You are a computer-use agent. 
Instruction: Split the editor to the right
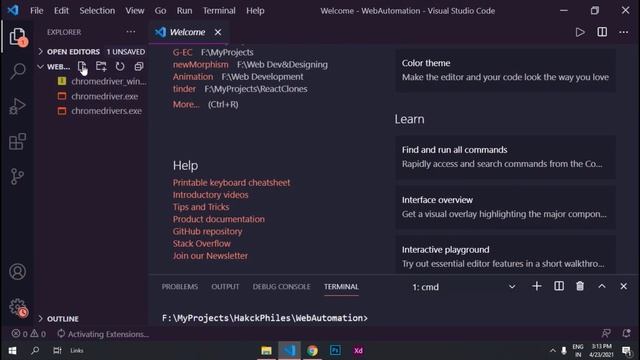(x=602, y=32)
